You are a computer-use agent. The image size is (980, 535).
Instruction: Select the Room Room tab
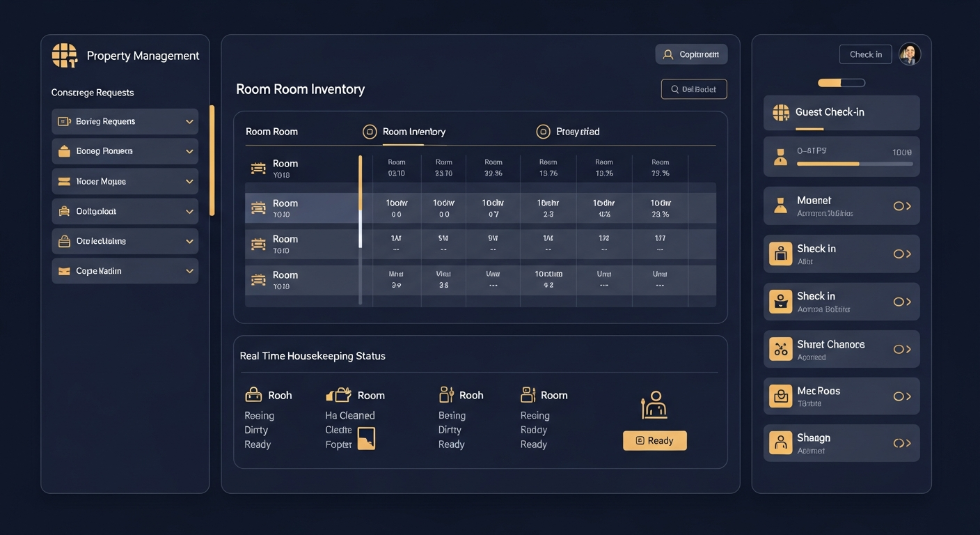click(271, 132)
